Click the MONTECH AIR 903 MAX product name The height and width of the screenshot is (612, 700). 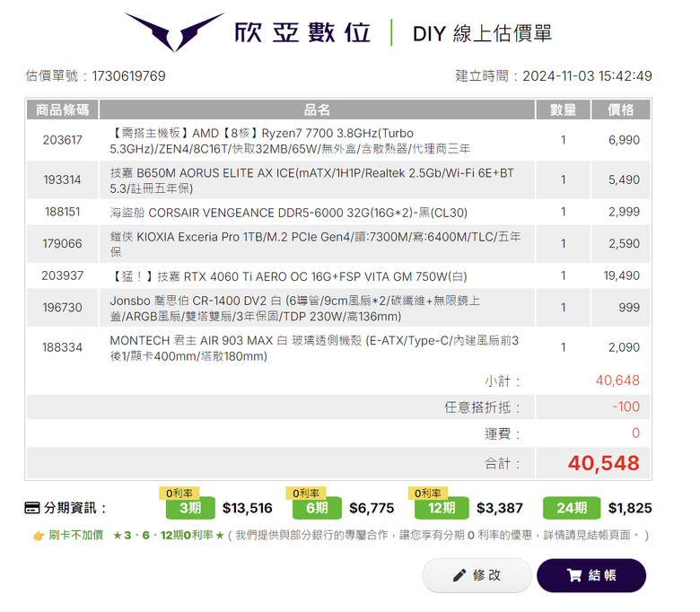click(314, 348)
